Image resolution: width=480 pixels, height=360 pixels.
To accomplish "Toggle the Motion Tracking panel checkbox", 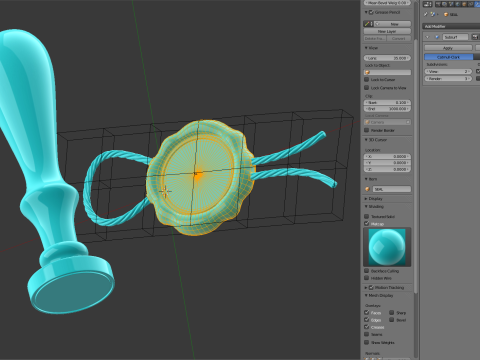I will 371,287.
